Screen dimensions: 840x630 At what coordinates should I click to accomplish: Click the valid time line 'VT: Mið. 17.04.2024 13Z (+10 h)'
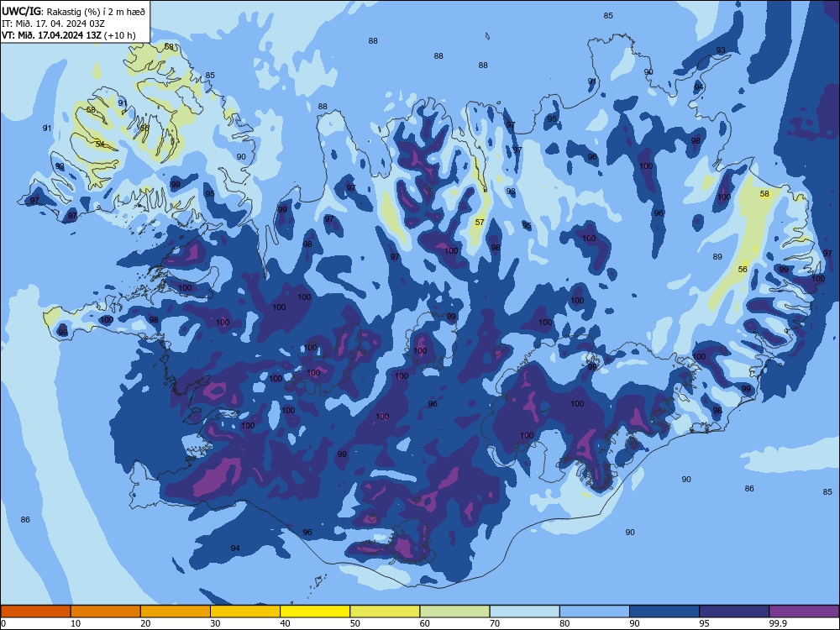tap(69, 35)
